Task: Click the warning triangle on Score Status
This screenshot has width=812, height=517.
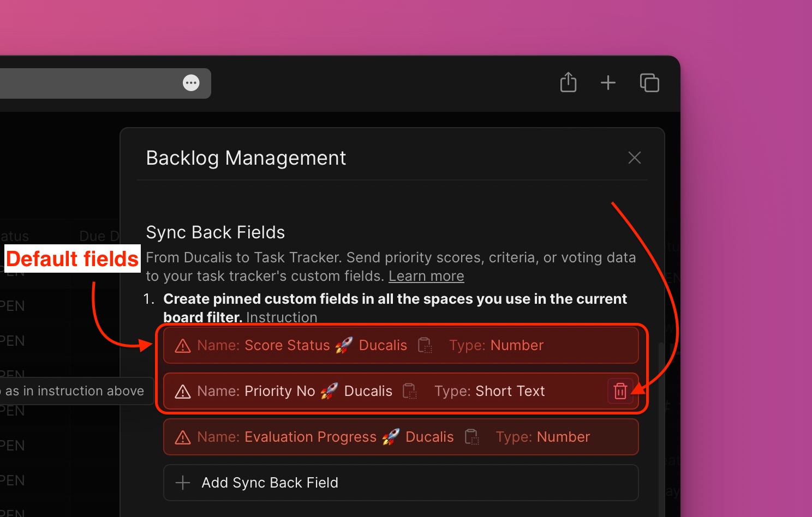Action: tap(182, 345)
